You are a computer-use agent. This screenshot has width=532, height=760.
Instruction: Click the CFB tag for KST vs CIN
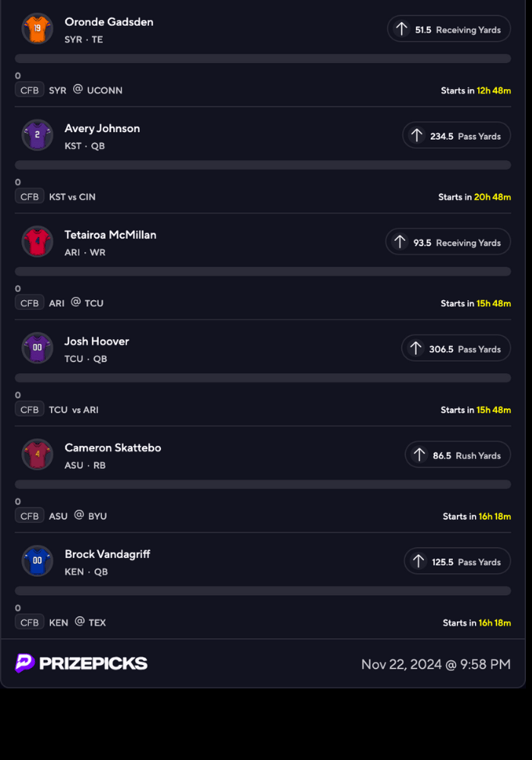pyautogui.click(x=30, y=196)
